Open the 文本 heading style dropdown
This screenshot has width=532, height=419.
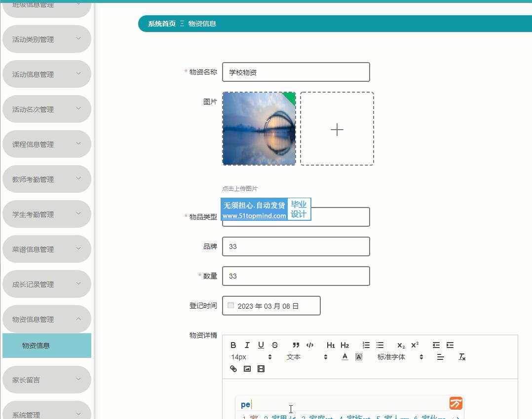pos(307,357)
